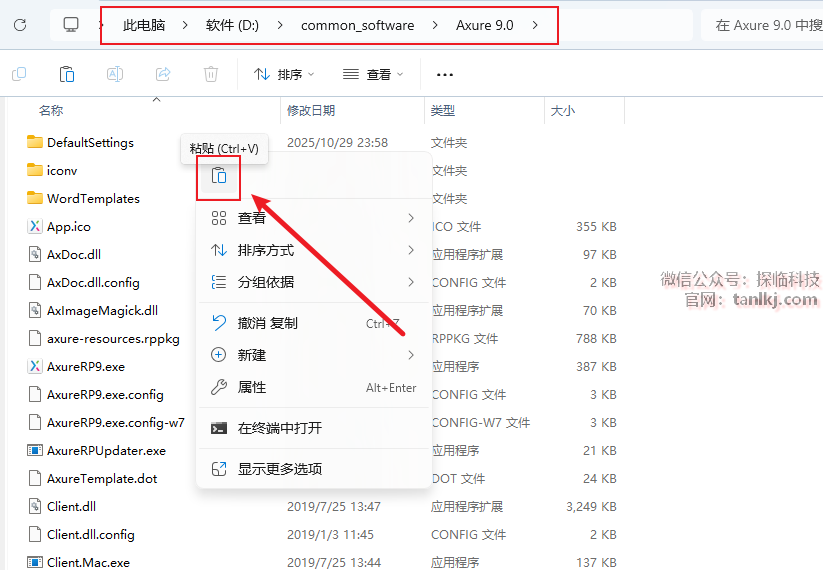This screenshot has width=823, height=570.
Task: Click the Paste icon in context menu
Action: 218,176
